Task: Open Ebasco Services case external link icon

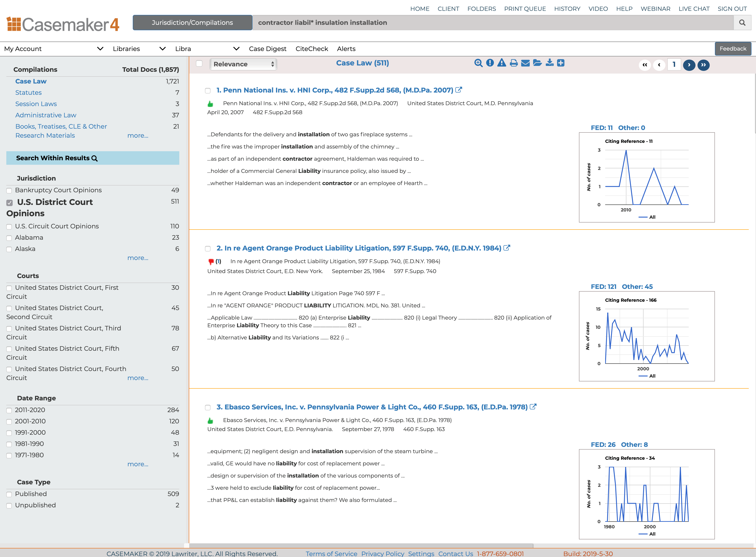Action: [533, 407]
